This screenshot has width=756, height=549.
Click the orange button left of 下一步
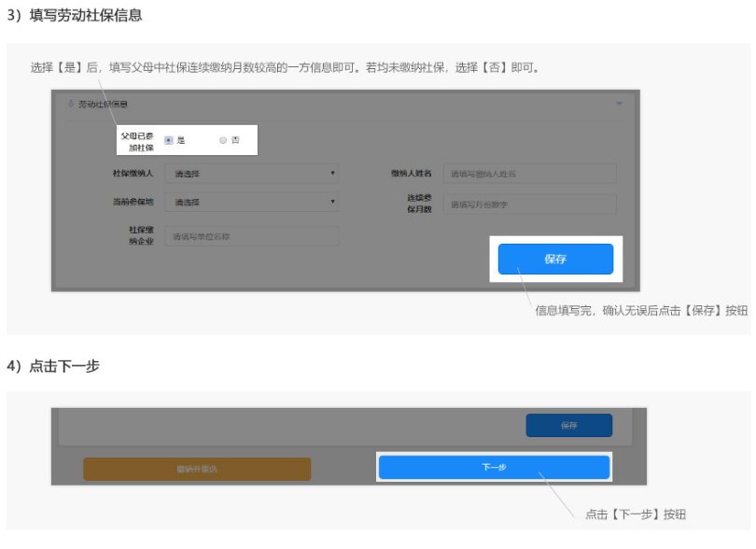click(x=196, y=469)
